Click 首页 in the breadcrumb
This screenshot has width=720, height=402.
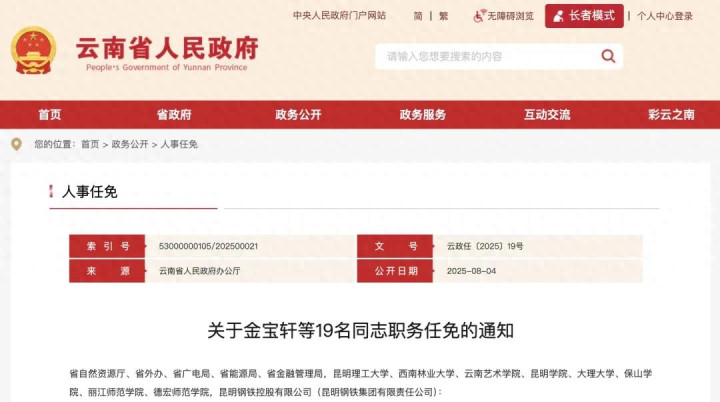(90, 144)
